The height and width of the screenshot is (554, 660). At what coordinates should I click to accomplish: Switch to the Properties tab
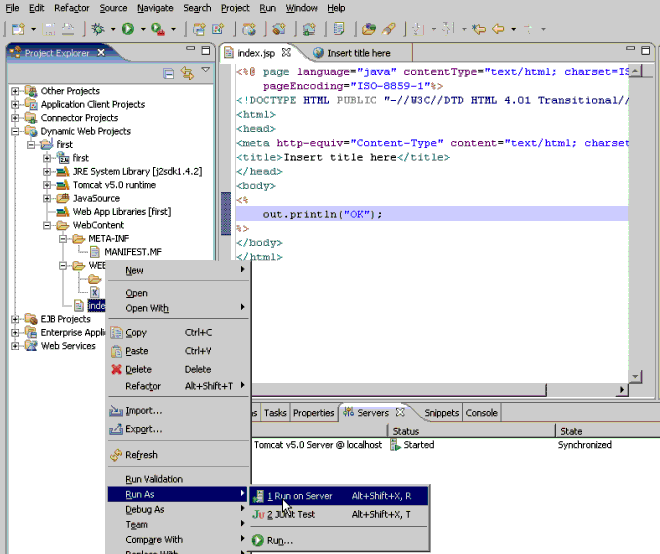click(314, 413)
